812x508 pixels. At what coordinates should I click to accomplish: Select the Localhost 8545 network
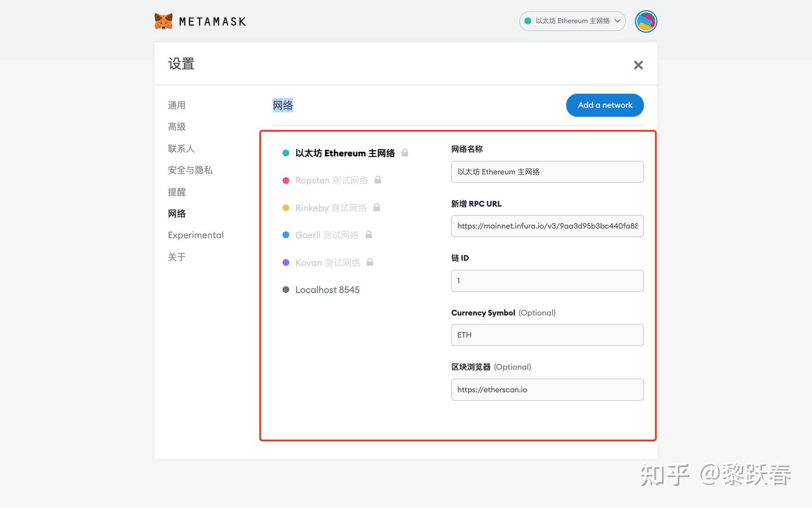[328, 289]
